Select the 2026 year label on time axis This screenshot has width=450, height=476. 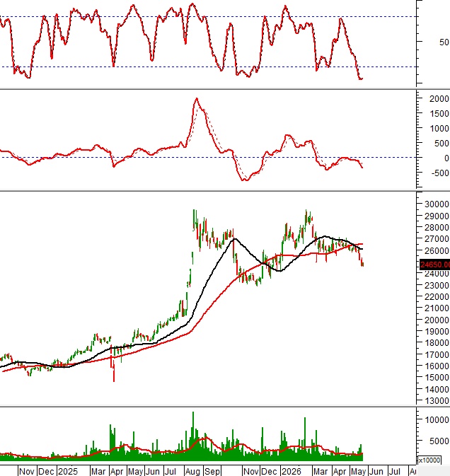pos(292,472)
